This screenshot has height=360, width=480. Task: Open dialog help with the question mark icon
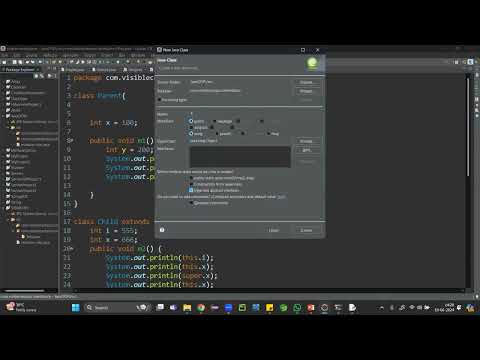tap(162, 230)
